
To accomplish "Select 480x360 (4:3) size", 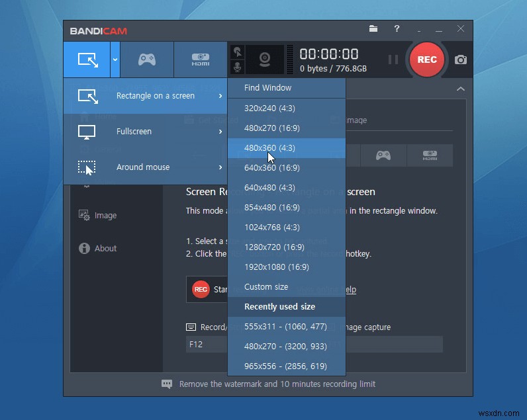I will coord(287,148).
